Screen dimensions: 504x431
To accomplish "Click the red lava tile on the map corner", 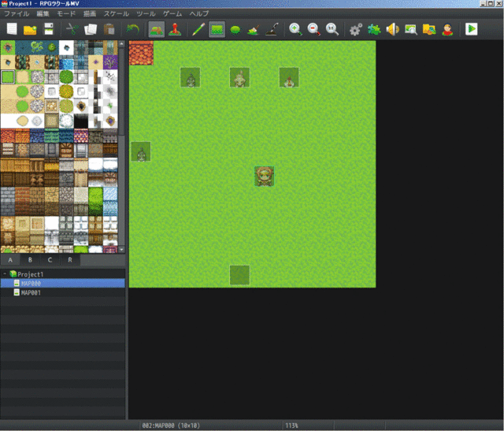I will click(x=141, y=53).
